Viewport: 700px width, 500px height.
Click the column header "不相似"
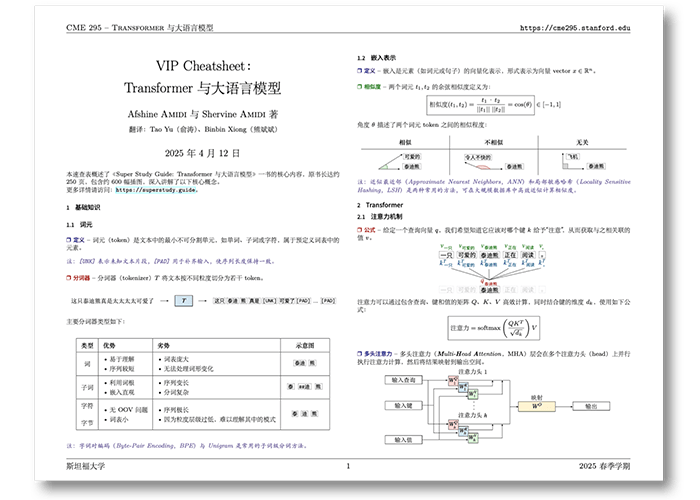pyautogui.click(x=494, y=142)
